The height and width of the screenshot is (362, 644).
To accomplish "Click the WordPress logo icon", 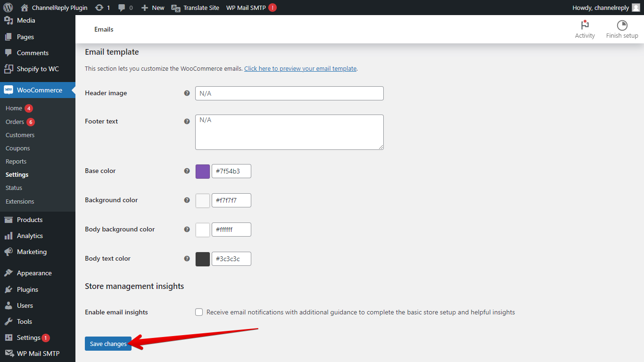I will (x=8, y=8).
